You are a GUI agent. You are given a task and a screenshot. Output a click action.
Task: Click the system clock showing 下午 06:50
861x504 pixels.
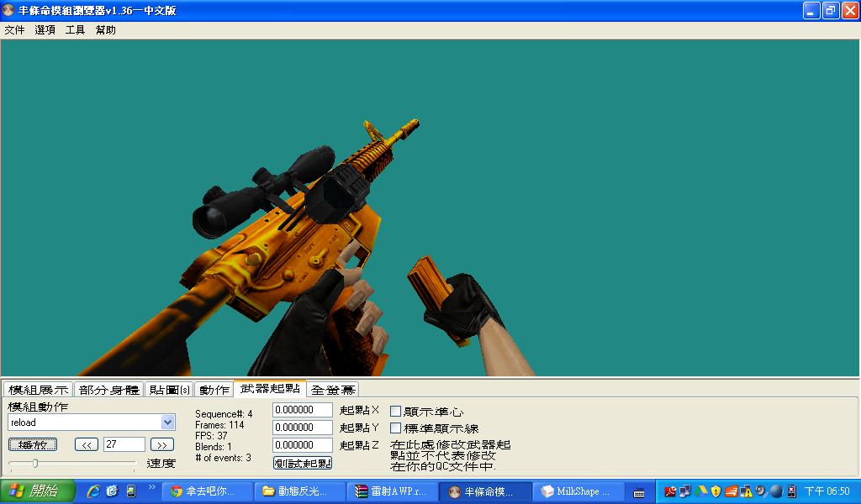point(827,491)
